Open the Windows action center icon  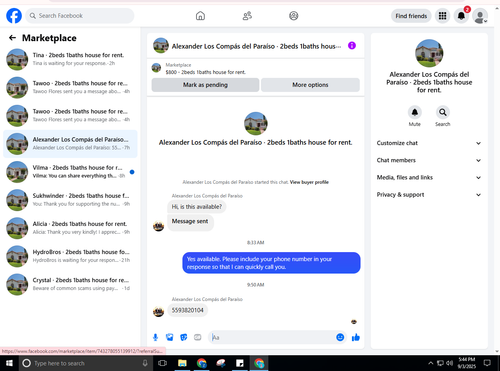(x=487, y=363)
